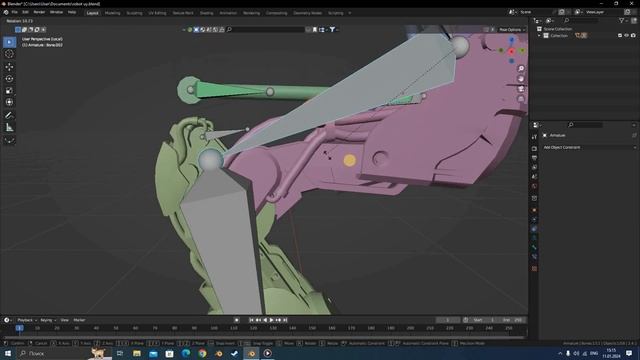This screenshot has height=360, width=640.
Task: Open the Edit menu
Action: 25,12
